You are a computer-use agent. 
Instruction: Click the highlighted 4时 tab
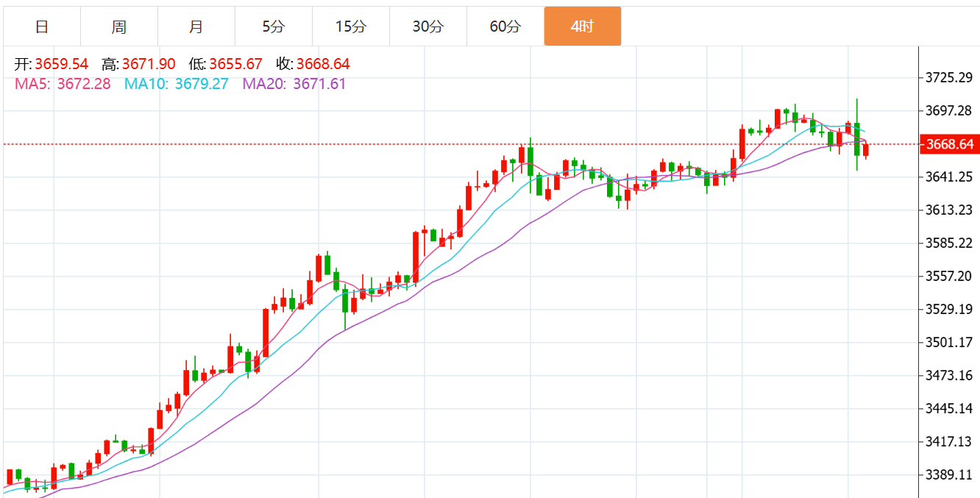pyautogui.click(x=582, y=27)
